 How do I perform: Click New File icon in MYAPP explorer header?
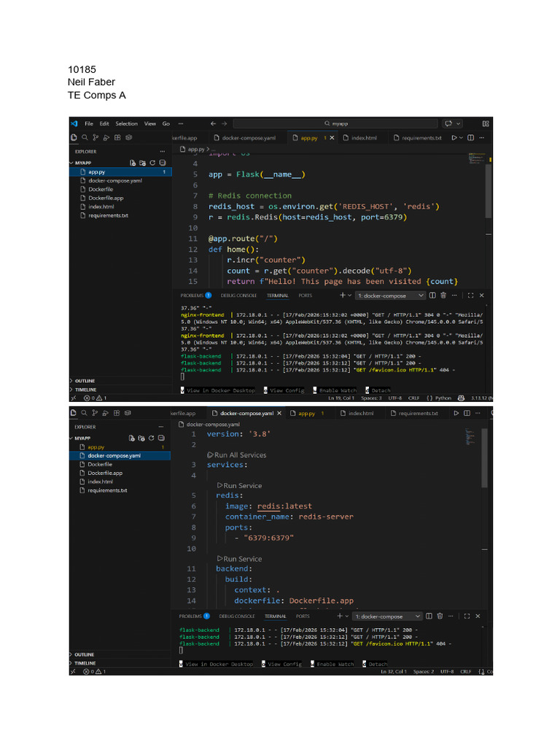pyautogui.click(x=133, y=163)
